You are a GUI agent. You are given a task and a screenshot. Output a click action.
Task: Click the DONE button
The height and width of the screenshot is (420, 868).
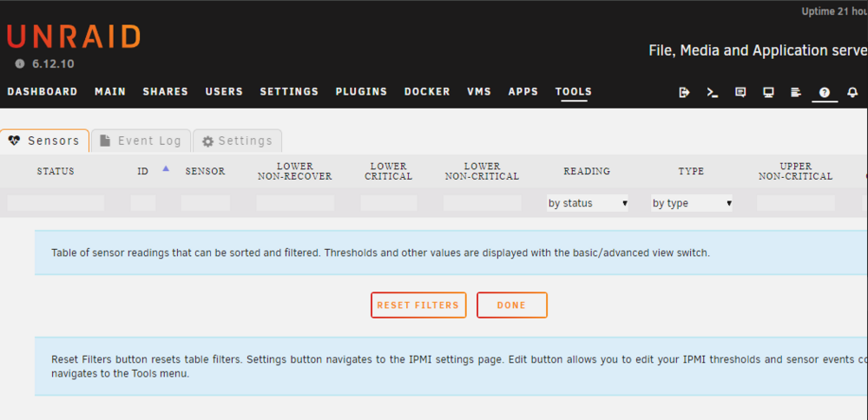coord(512,305)
